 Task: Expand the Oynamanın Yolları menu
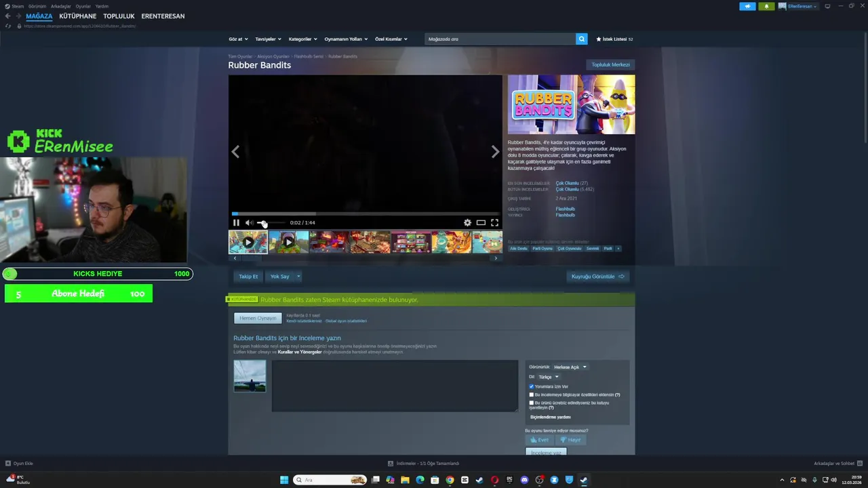click(x=345, y=39)
